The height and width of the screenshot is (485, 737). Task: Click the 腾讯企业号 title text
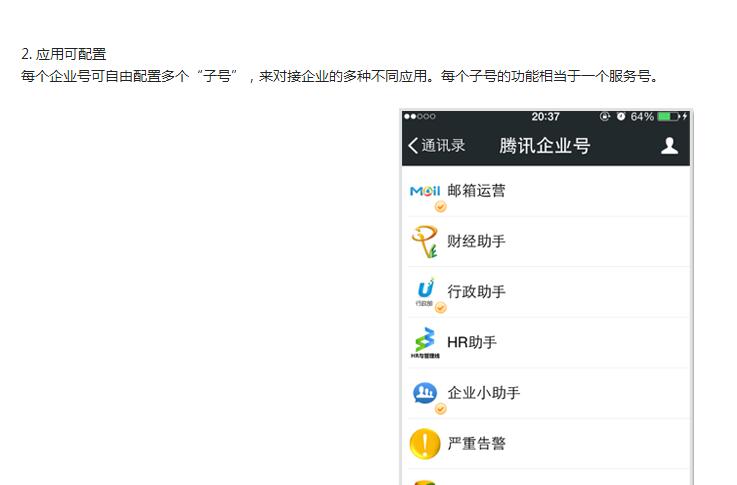(x=545, y=146)
